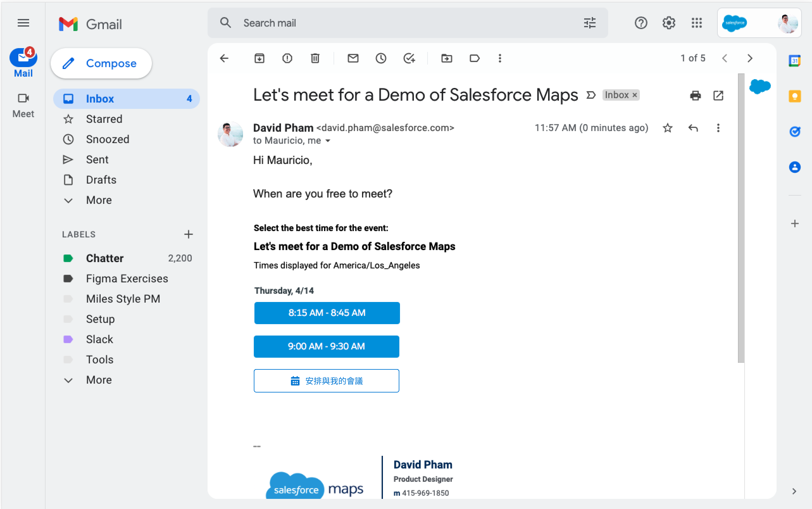The height and width of the screenshot is (509, 812).
Task: Go back to the inbox list
Action: 224,58
